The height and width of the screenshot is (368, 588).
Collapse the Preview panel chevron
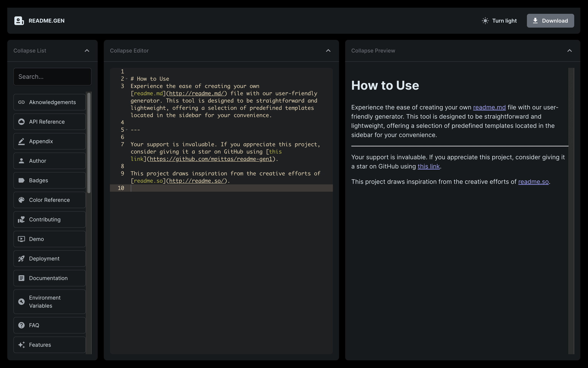569,51
